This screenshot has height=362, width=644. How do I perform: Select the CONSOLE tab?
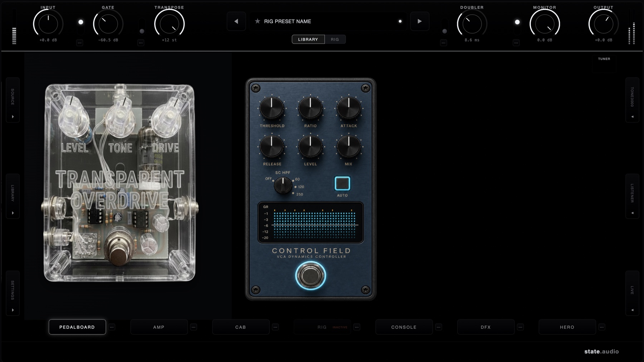[x=404, y=327]
